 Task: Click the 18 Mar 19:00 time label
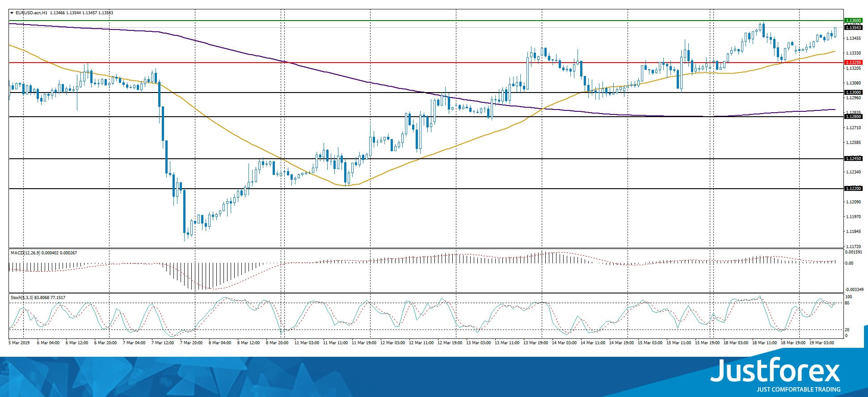pyautogui.click(x=793, y=343)
